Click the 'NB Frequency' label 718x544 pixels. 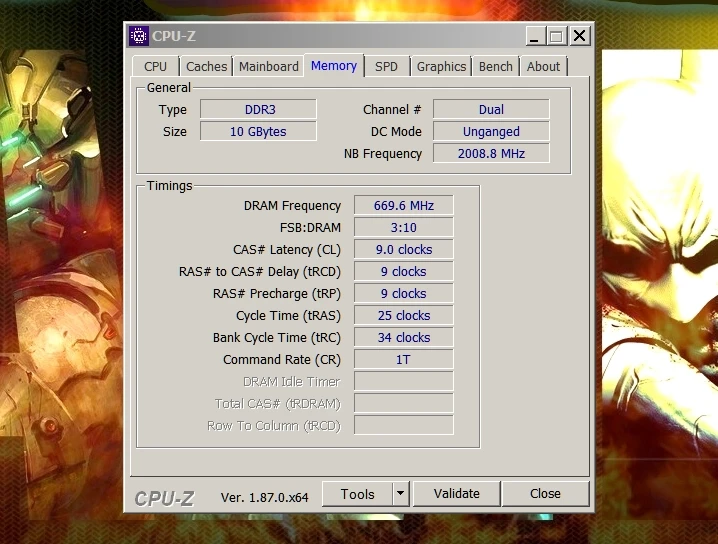tap(383, 154)
